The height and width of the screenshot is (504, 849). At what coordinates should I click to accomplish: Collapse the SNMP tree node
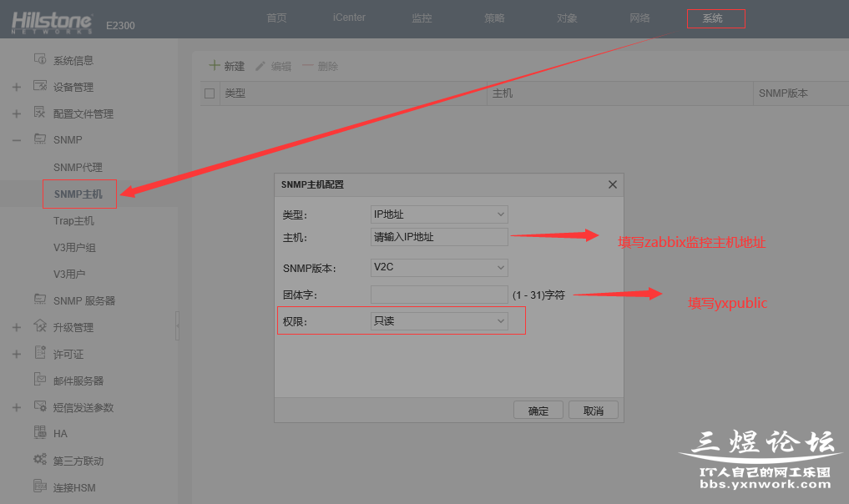17,140
